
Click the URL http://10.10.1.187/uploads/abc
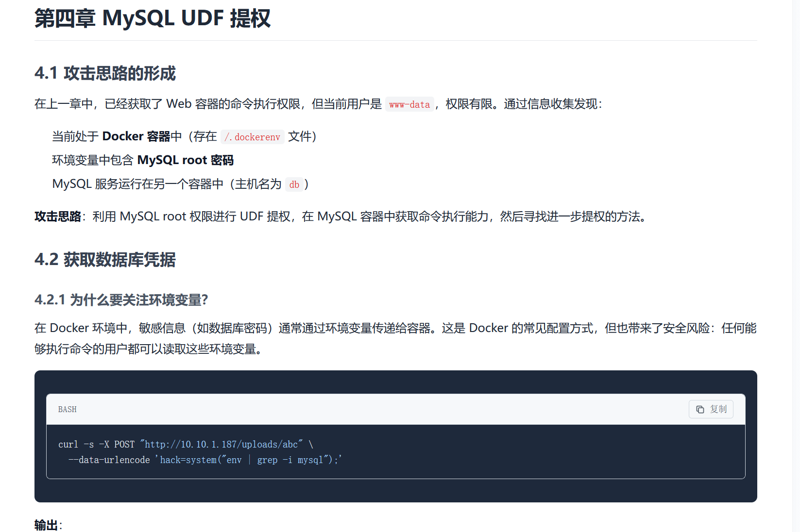point(221,444)
